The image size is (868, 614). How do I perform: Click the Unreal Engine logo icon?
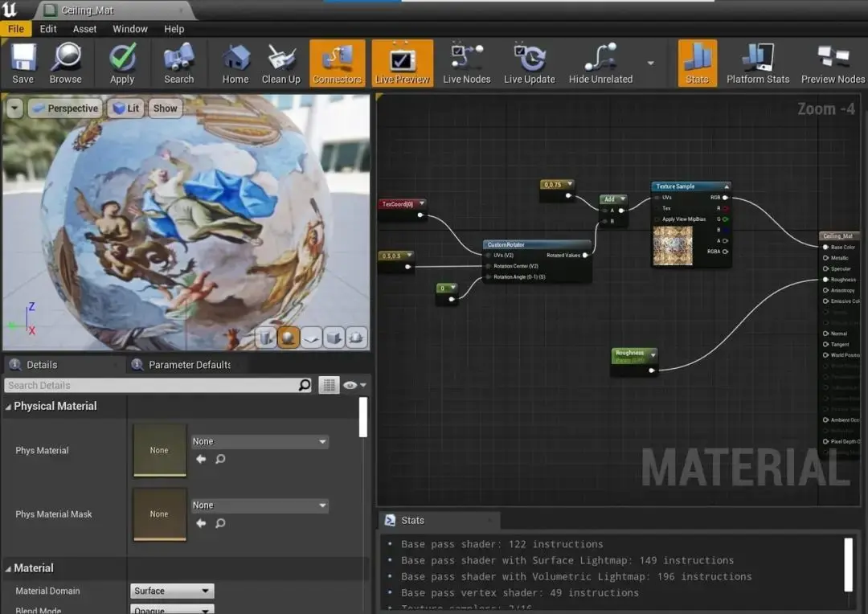(x=10, y=10)
